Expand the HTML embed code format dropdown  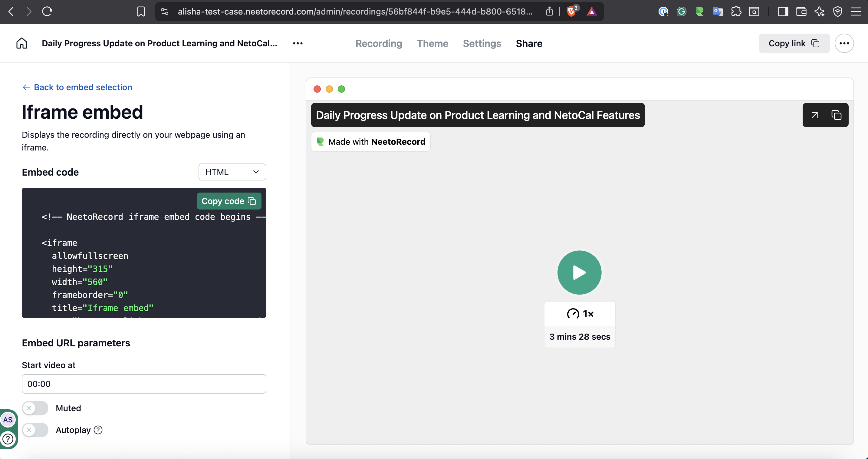(x=232, y=172)
